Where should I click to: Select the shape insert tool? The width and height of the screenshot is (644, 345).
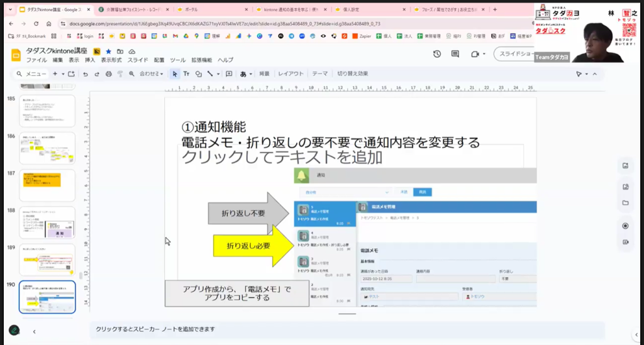198,74
